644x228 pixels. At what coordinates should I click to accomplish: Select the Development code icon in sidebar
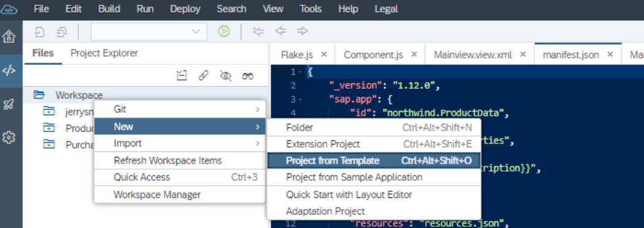[9, 70]
